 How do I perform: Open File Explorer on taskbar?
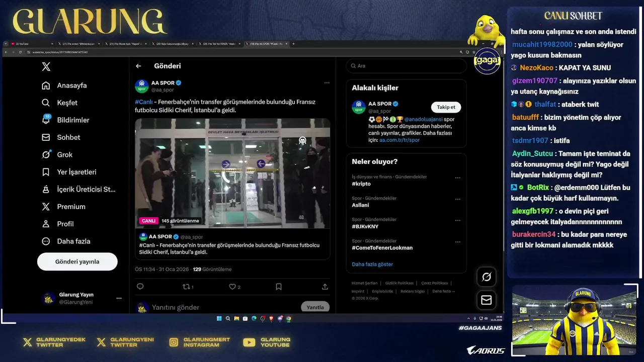(236, 318)
